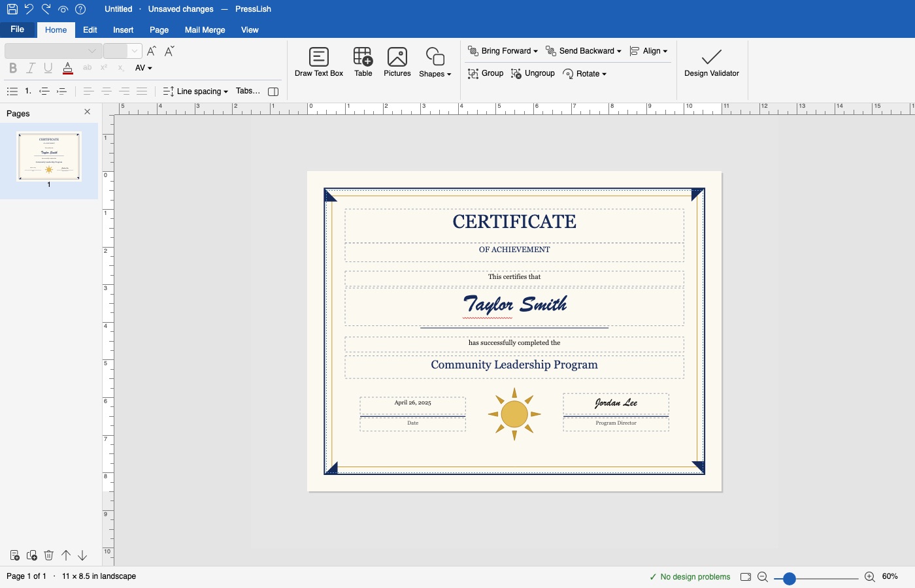This screenshot has width=915, height=588.
Task: Open the Align dropdown
Action: [x=648, y=51]
